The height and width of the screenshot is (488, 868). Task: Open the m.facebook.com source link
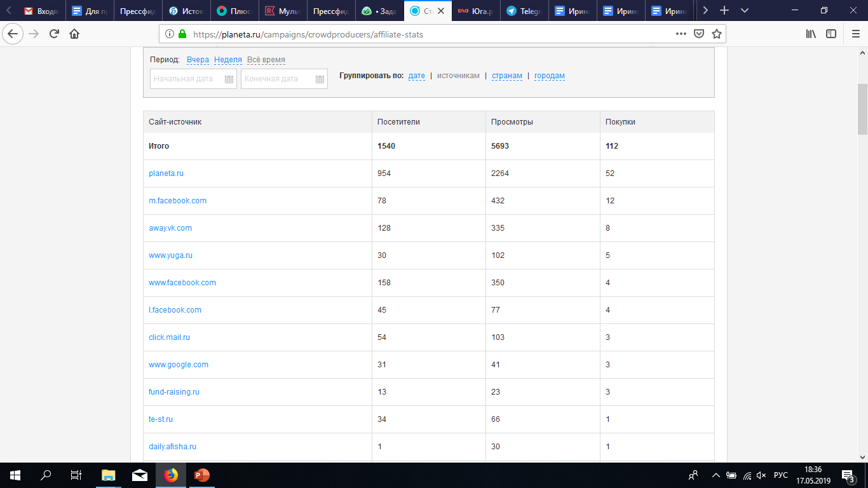[x=177, y=201]
